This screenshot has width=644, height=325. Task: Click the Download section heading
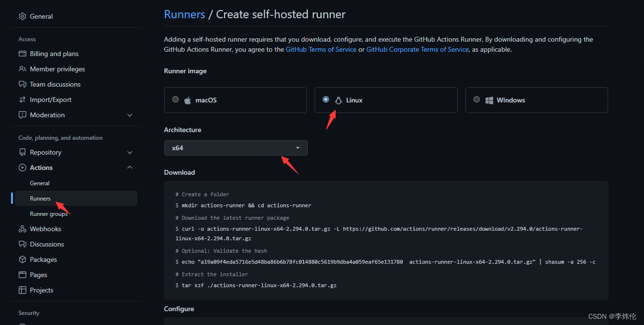(180, 172)
